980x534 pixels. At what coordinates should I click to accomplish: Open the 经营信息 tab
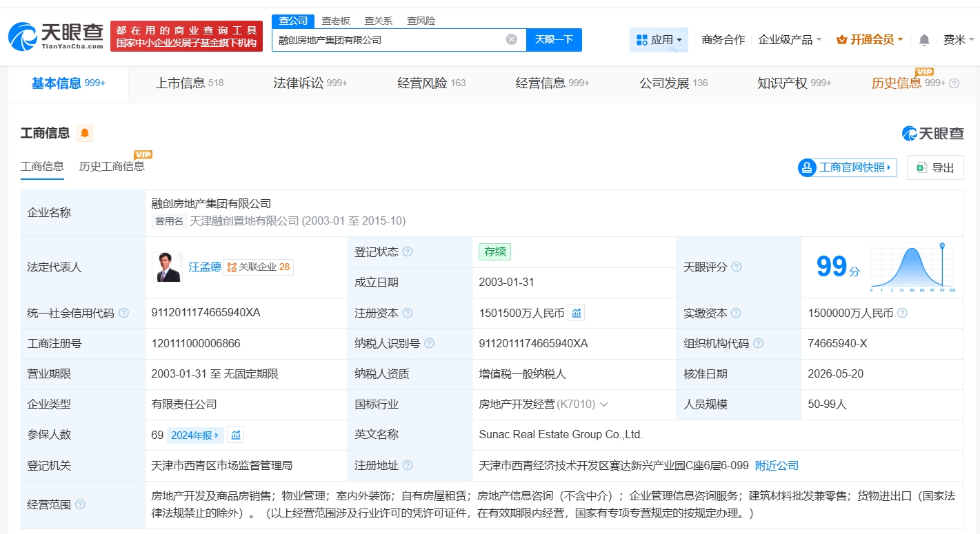[552, 83]
